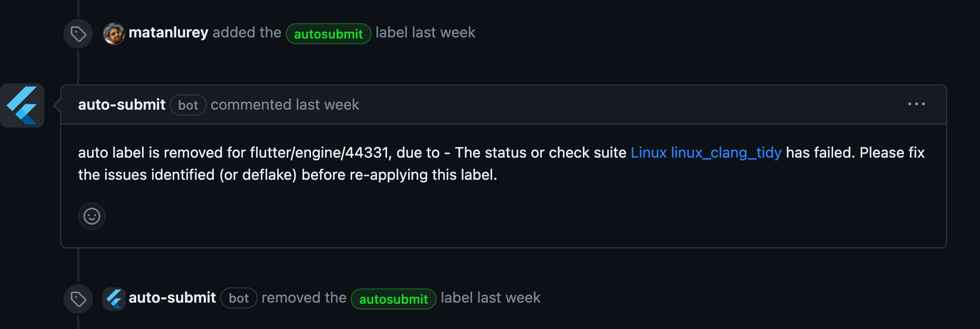Click the bot badge next to auto-submit
This screenshot has height=329, width=980.
click(188, 105)
